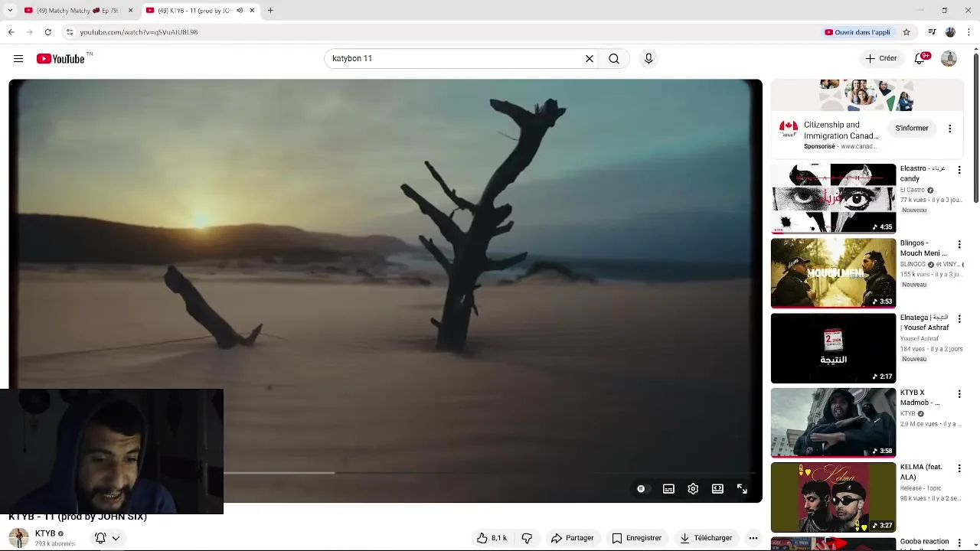The height and width of the screenshot is (551, 980).
Task: Open options for Gooba reaction video
Action: point(959,542)
